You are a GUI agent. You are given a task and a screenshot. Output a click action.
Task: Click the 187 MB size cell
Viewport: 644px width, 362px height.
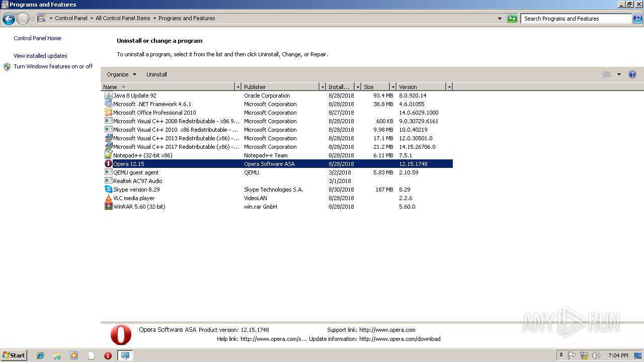(384, 190)
